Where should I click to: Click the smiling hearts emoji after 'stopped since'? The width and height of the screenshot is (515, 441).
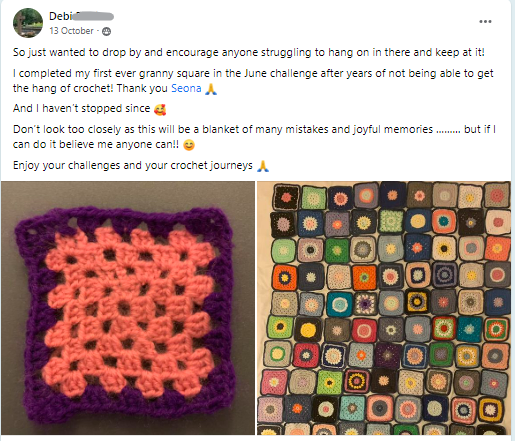point(160,109)
